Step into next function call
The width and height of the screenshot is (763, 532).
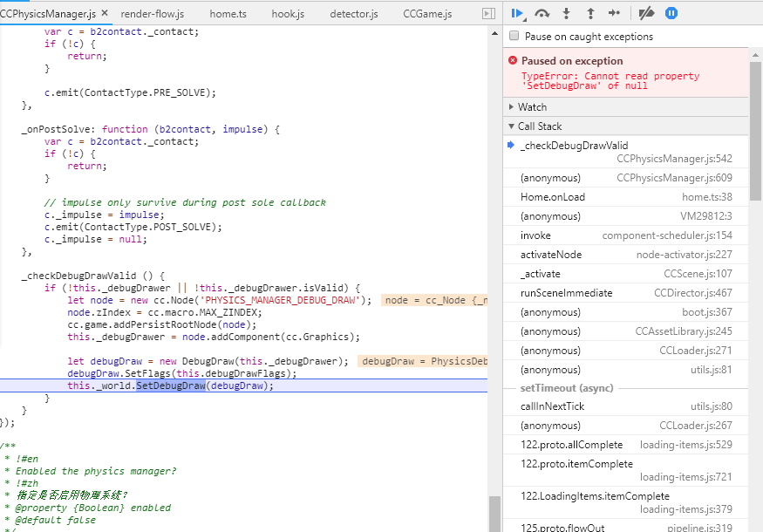tap(566, 13)
